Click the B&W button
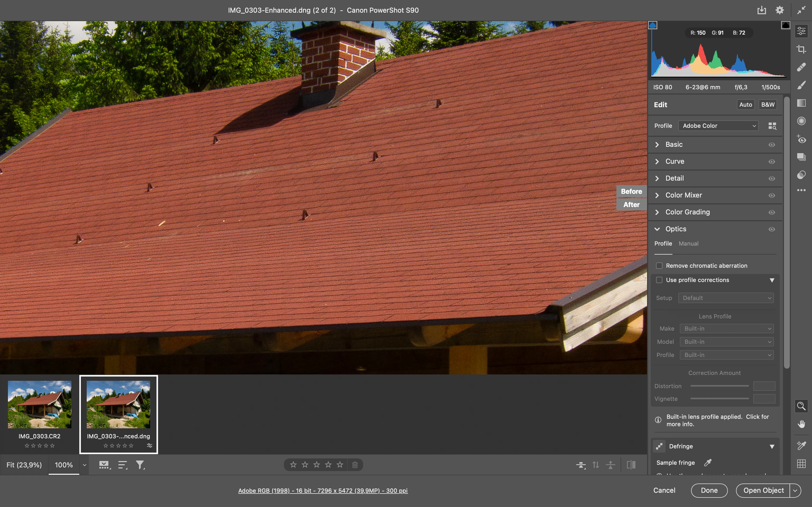Screen dimensions: 812x507 click(x=768, y=105)
